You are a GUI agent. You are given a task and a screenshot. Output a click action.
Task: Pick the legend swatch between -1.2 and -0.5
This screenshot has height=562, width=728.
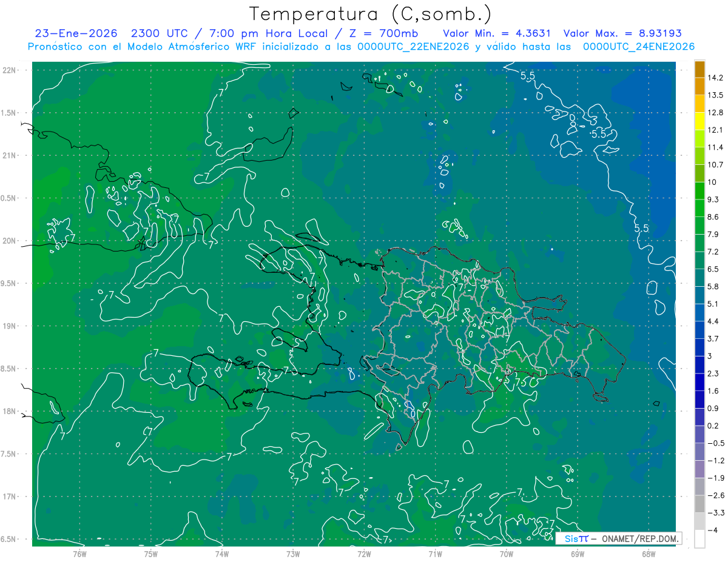click(699, 452)
